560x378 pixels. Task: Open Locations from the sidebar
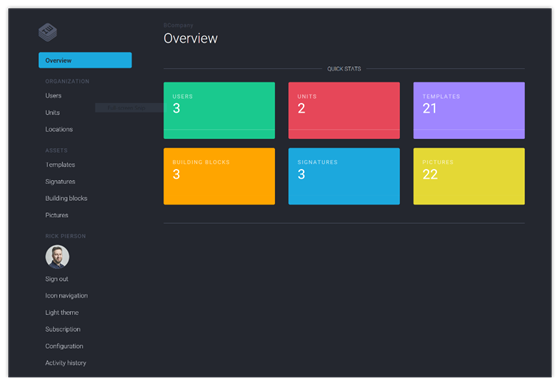pos(59,129)
